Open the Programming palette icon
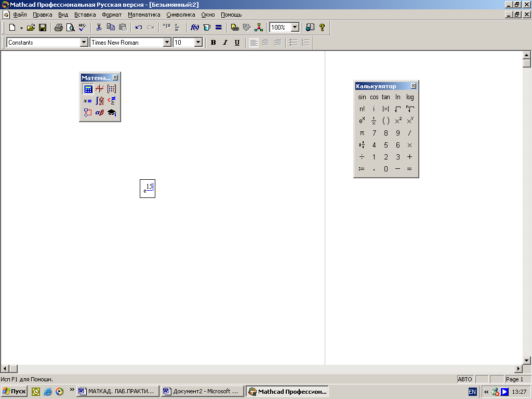The width and height of the screenshot is (532, 399). pos(88,113)
